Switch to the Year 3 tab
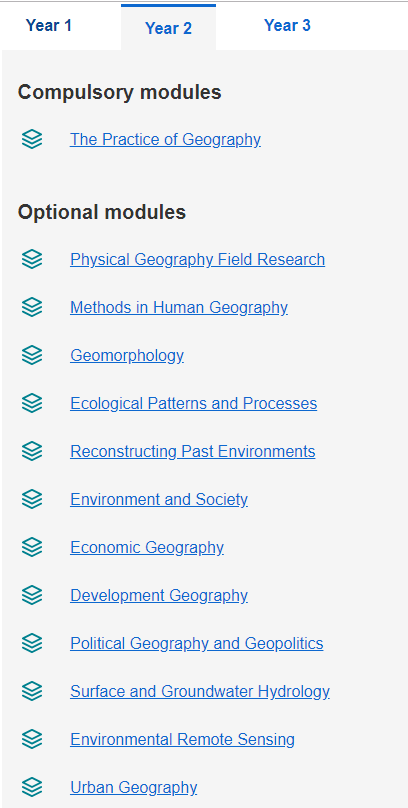408x808 pixels. [287, 25]
